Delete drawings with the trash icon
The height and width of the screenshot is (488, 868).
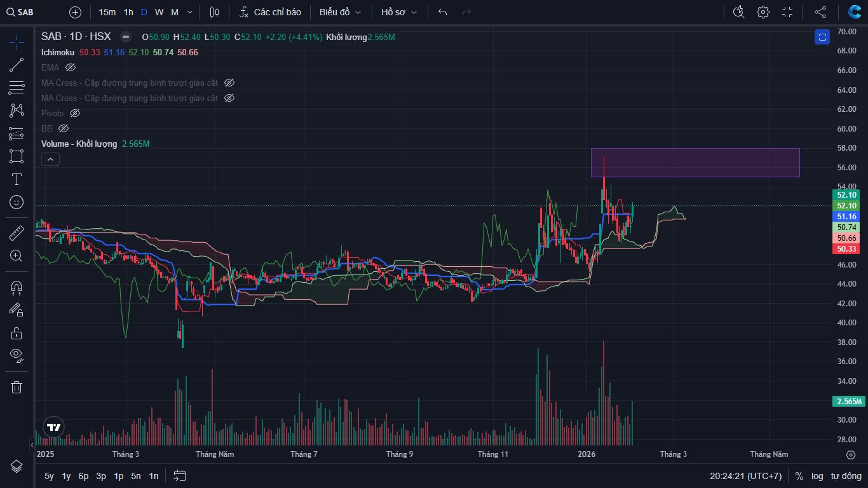click(x=17, y=387)
